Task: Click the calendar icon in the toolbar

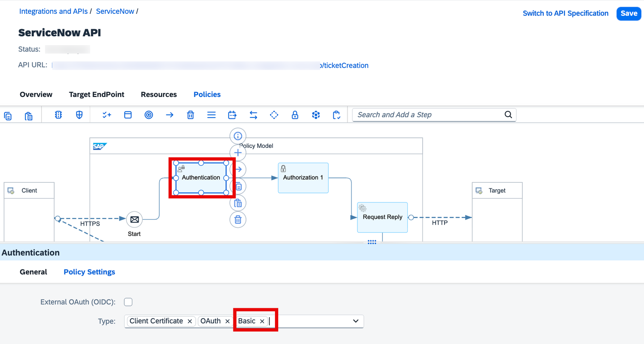Action: coord(232,115)
